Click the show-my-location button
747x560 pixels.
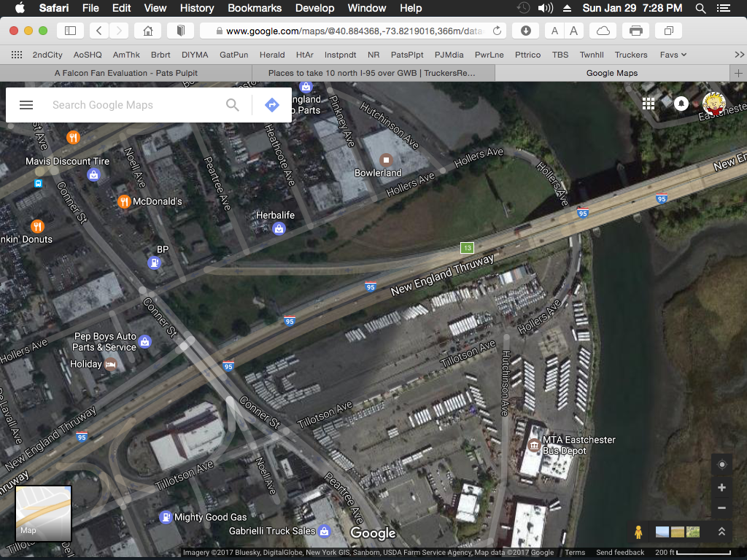(721, 465)
